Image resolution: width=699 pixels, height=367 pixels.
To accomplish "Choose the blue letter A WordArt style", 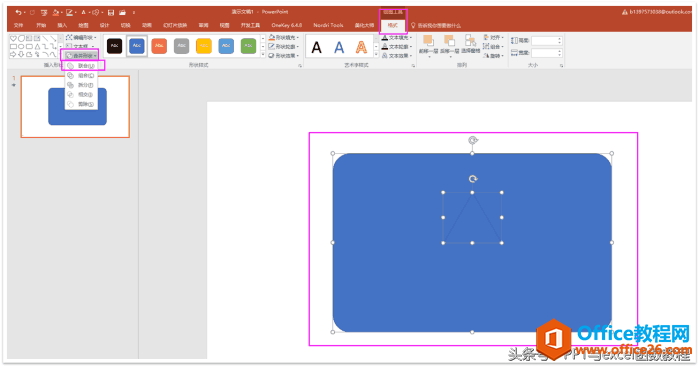I will click(x=339, y=47).
